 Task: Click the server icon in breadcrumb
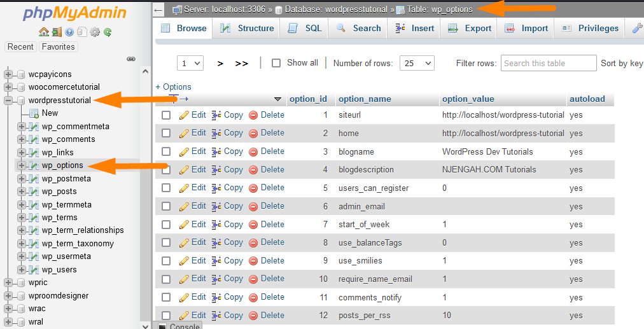178,10
